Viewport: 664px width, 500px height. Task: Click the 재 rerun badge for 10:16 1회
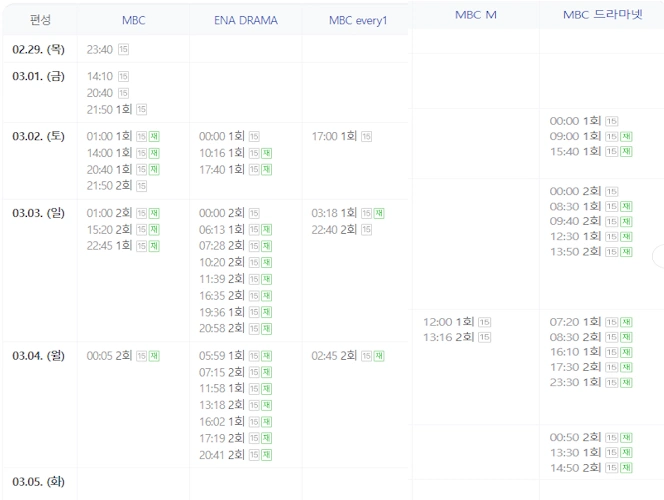click(x=266, y=153)
